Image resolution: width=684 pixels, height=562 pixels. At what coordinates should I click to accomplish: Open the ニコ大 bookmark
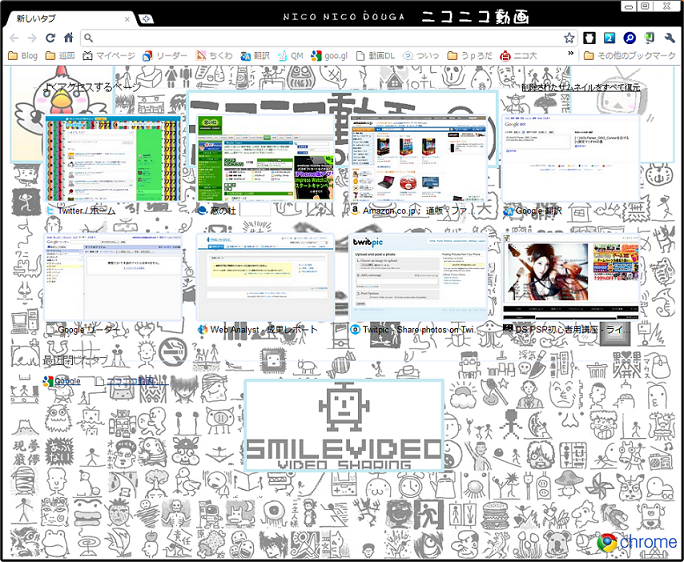(x=519, y=56)
